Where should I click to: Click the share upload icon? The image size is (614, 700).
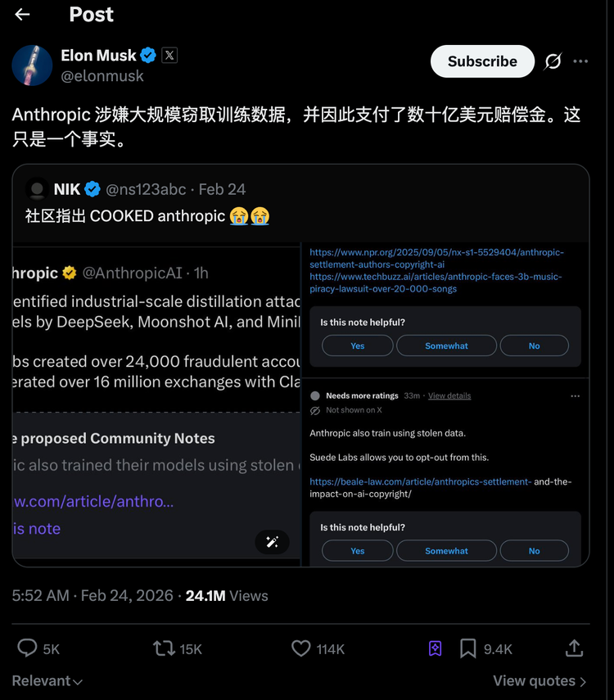point(574,648)
